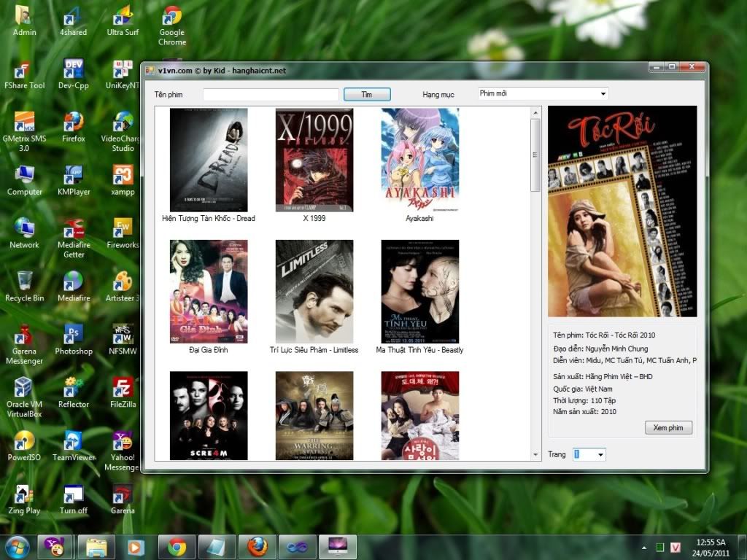
Task: Open the Computer desktop icon
Action: click(24, 181)
